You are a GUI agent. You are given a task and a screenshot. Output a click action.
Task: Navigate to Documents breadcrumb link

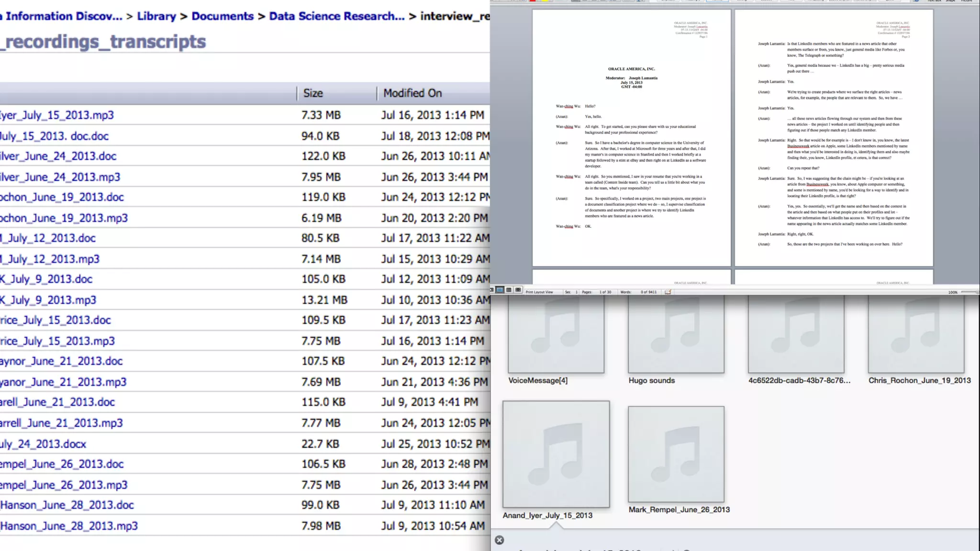pyautogui.click(x=223, y=16)
